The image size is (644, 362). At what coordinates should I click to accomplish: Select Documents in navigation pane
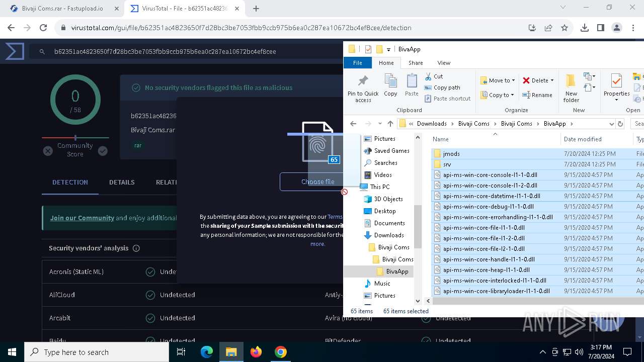pyautogui.click(x=389, y=223)
